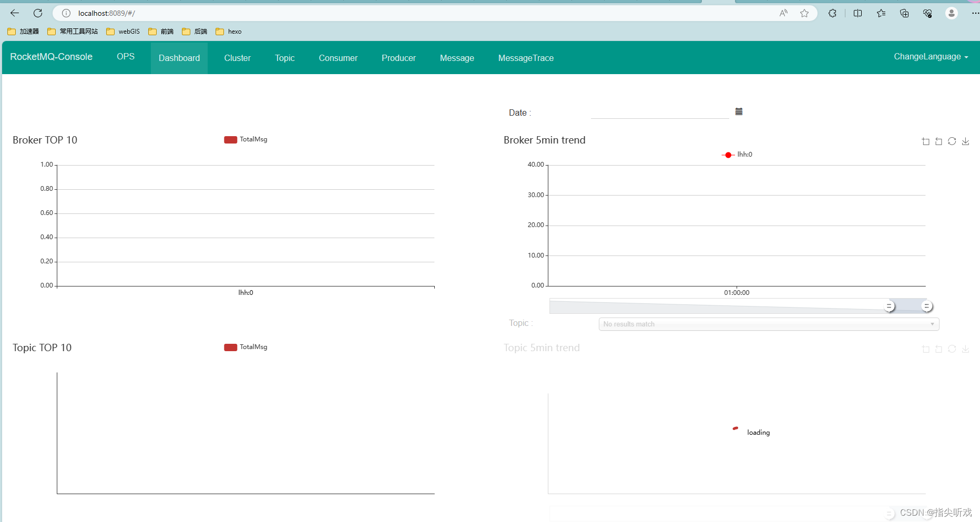Image resolution: width=980 pixels, height=522 pixels.
Task: Open collections icon in browser toolbar
Action: click(904, 13)
